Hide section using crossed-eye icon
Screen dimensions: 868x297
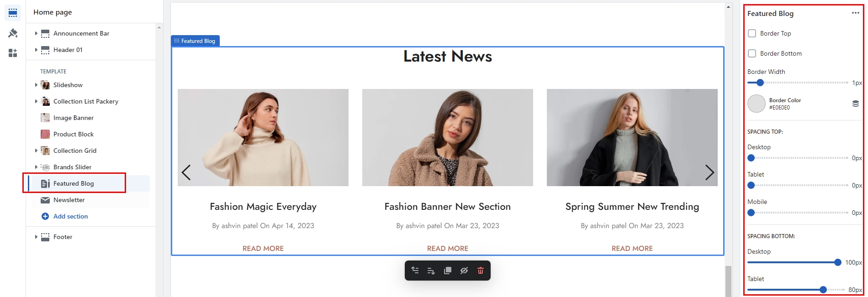tap(464, 271)
